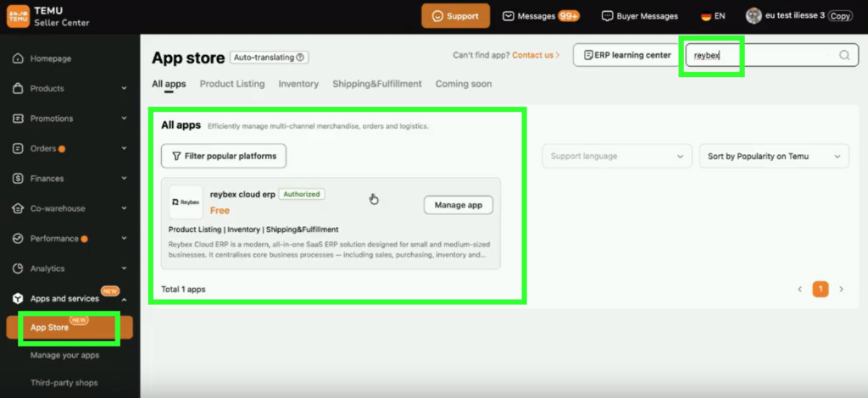Click the Free price label
The height and width of the screenshot is (398, 868).
point(220,211)
